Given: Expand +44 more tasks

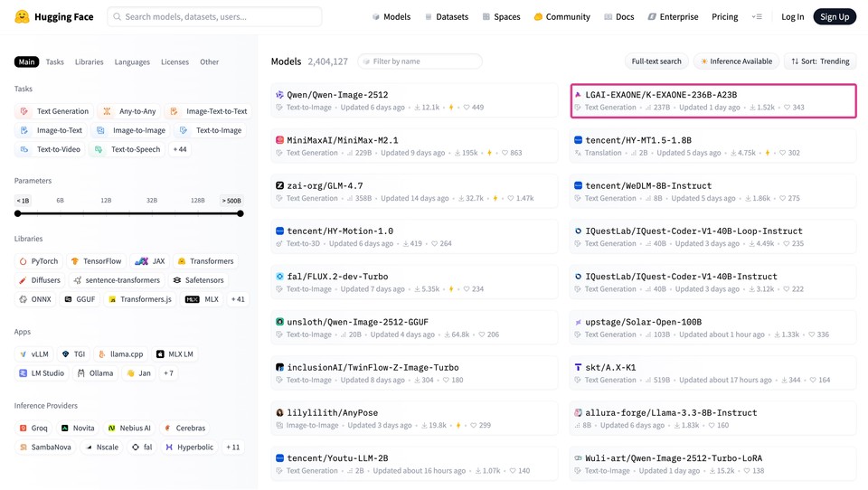Looking at the screenshot, I should pos(180,149).
